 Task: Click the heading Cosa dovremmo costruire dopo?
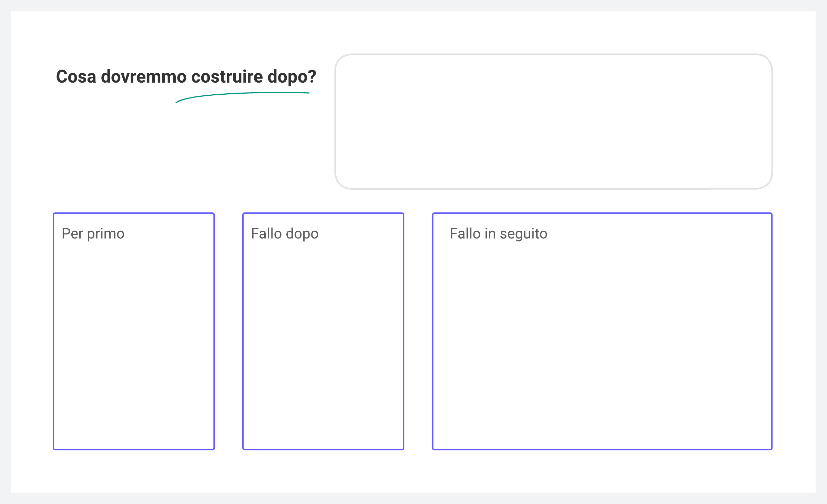(186, 76)
